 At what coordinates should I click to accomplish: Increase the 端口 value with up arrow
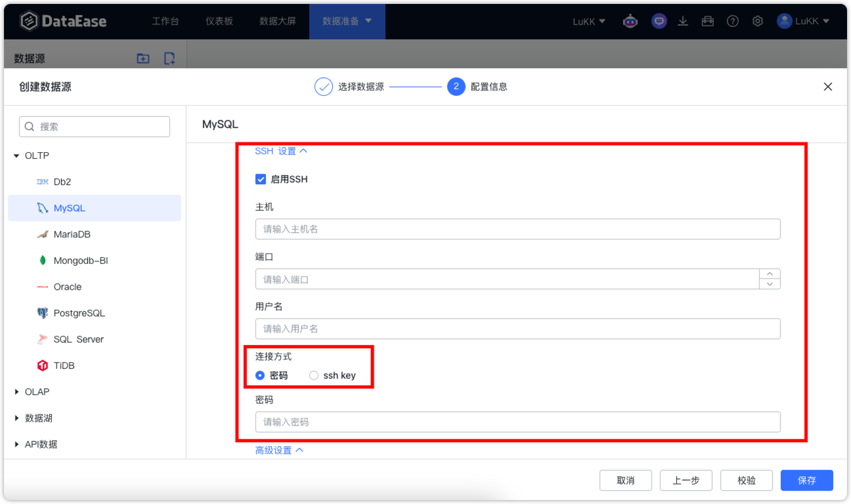click(x=770, y=274)
